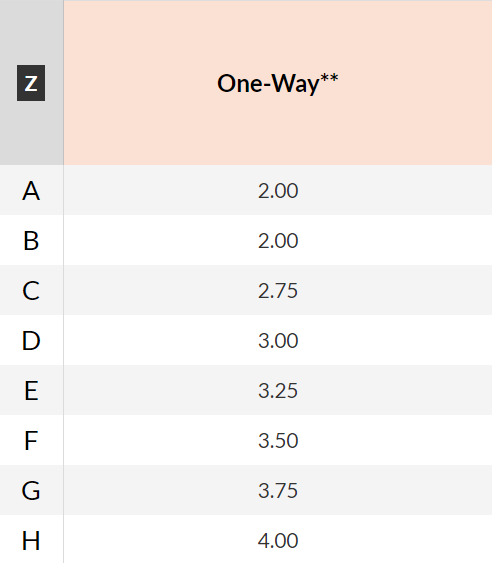Click the 3.50 one-way fare
492x563 pixels.
(x=278, y=440)
